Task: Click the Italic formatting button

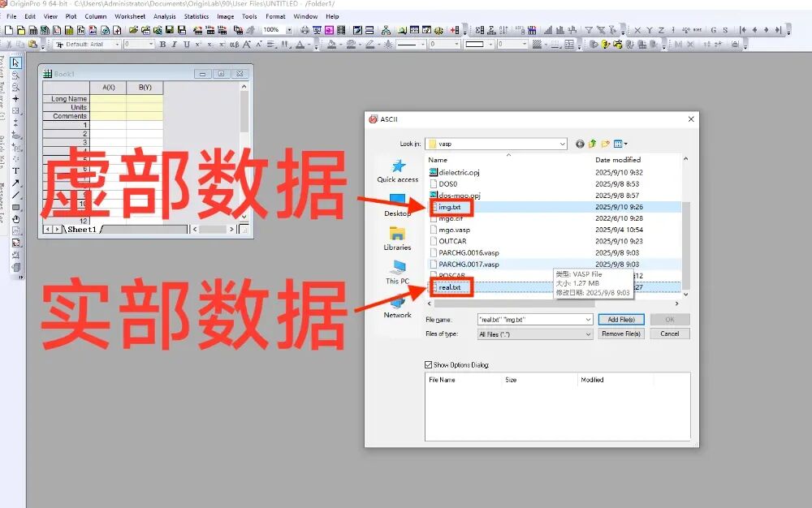Action: click(x=175, y=45)
